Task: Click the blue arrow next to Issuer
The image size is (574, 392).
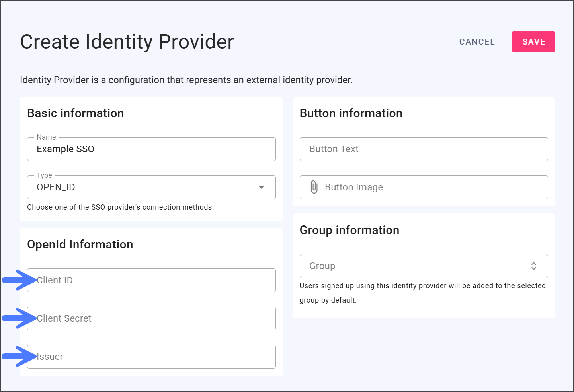Action: pyautogui.click(x=19, y=357)
